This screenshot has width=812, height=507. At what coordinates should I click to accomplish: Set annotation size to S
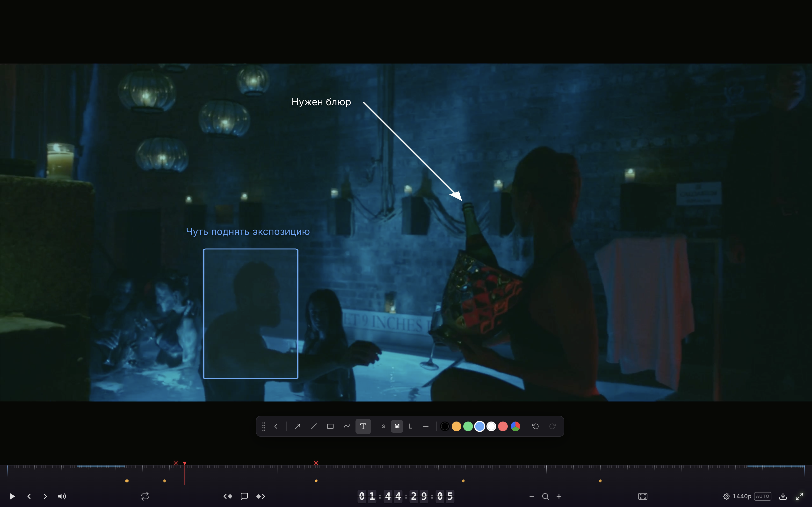[383, 426]
